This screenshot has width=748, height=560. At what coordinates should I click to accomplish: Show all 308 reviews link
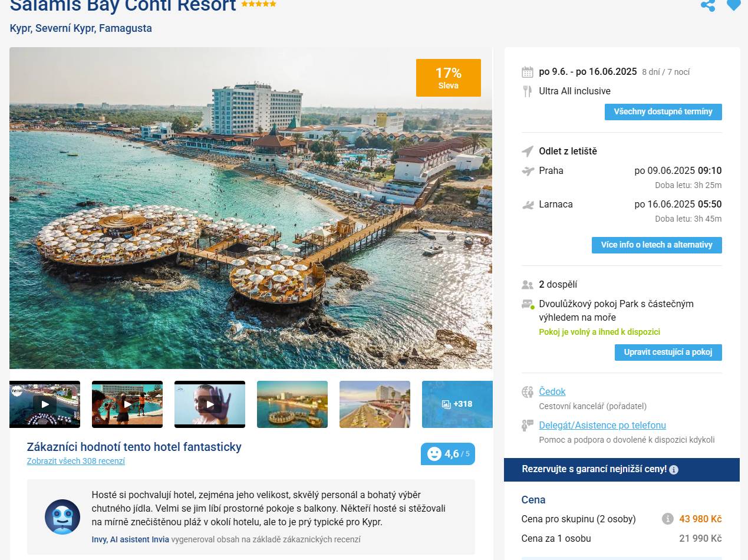[x=76, y=462]
